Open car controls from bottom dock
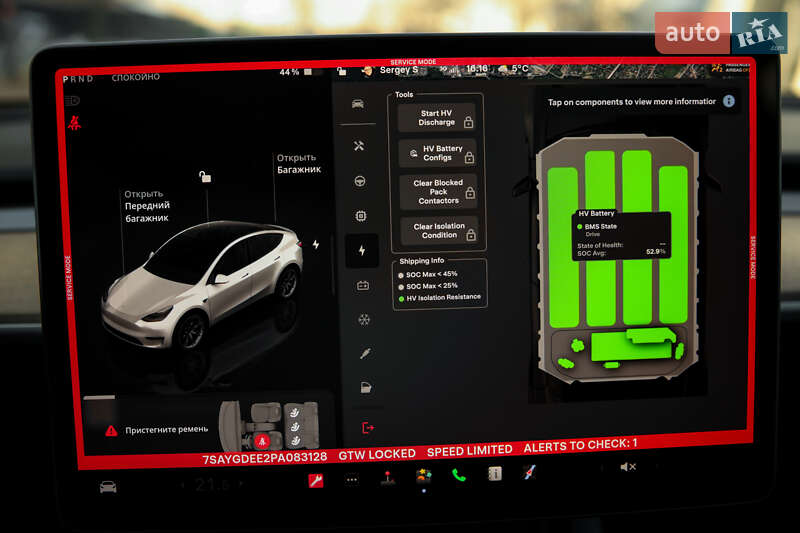This screenshot has width=800, height=533. tap(108, 487)
